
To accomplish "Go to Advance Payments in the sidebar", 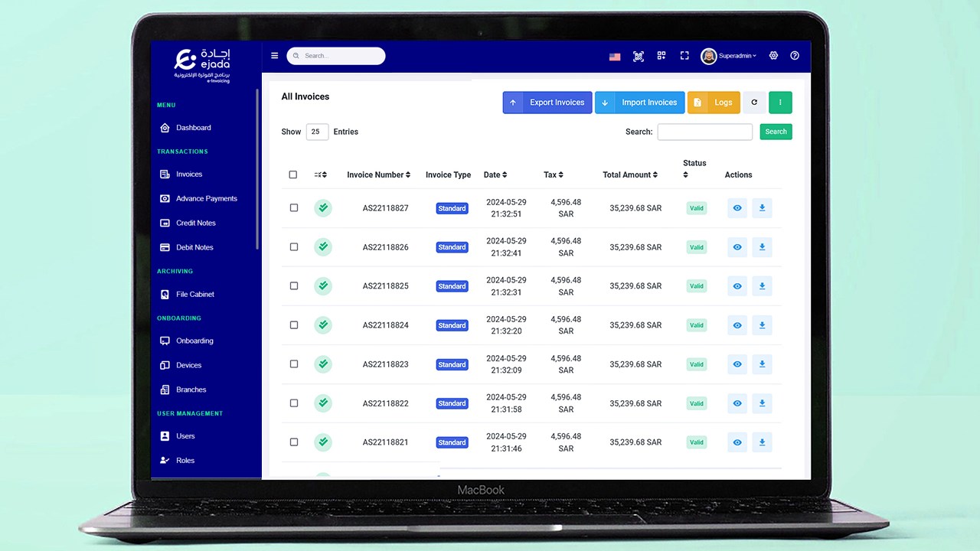I will pyautogui.click(x=207, y=198).
